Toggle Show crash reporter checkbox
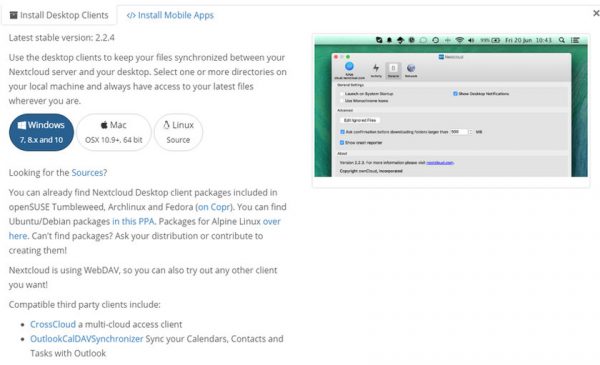Viewport: 600px width, 365px height. [342, 143]
